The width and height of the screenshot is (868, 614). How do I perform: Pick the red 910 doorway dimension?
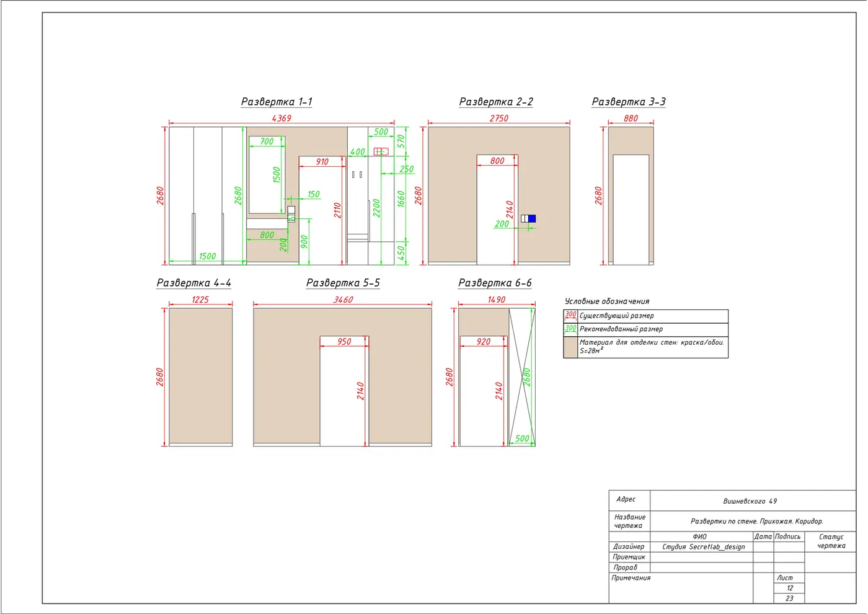(x=322, y=162)
